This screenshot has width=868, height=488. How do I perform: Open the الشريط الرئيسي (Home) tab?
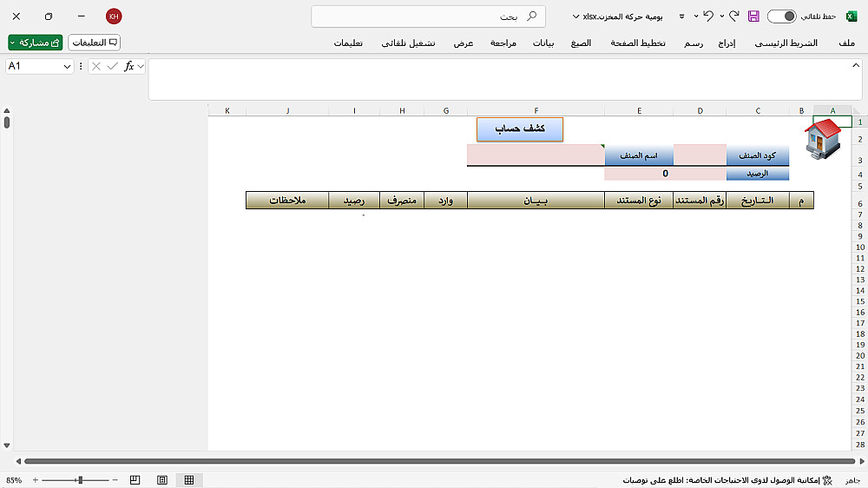click(786, 43)
